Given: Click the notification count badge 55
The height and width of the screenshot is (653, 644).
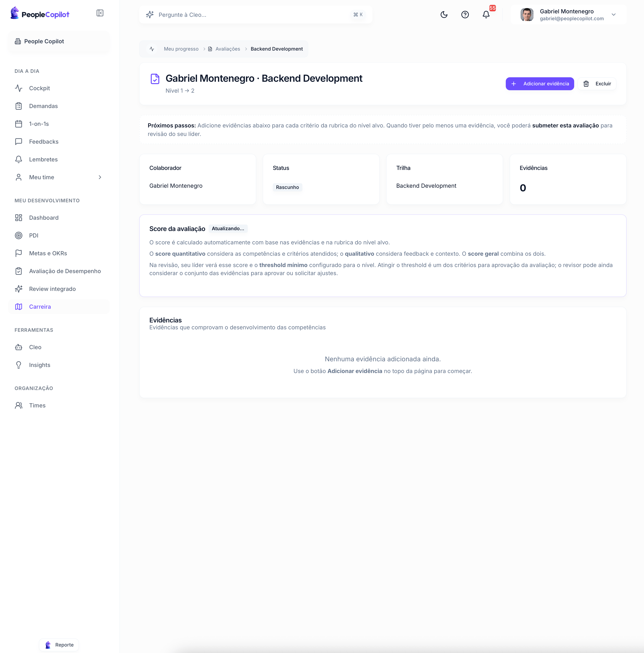Looking at the screenshot, I should tap(492, 8).
